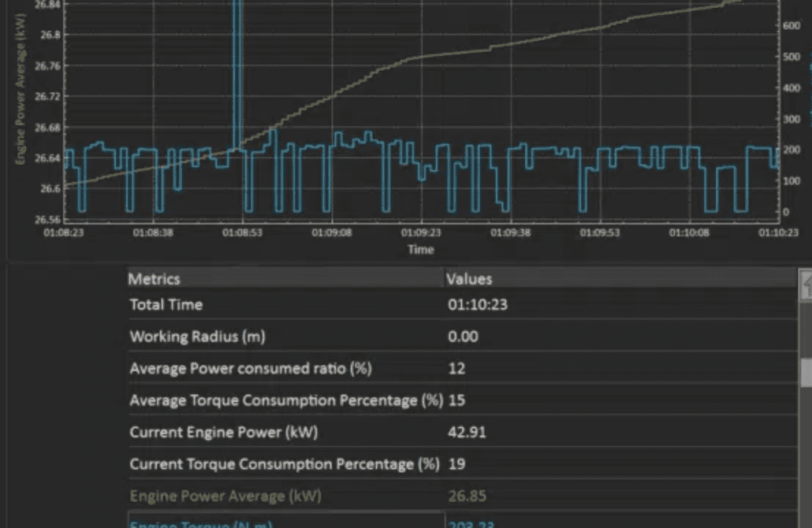Click the Current Engine Power value 42.91
Image resolution: width=812 pixels, height=528 pixels.
(467, 433)
